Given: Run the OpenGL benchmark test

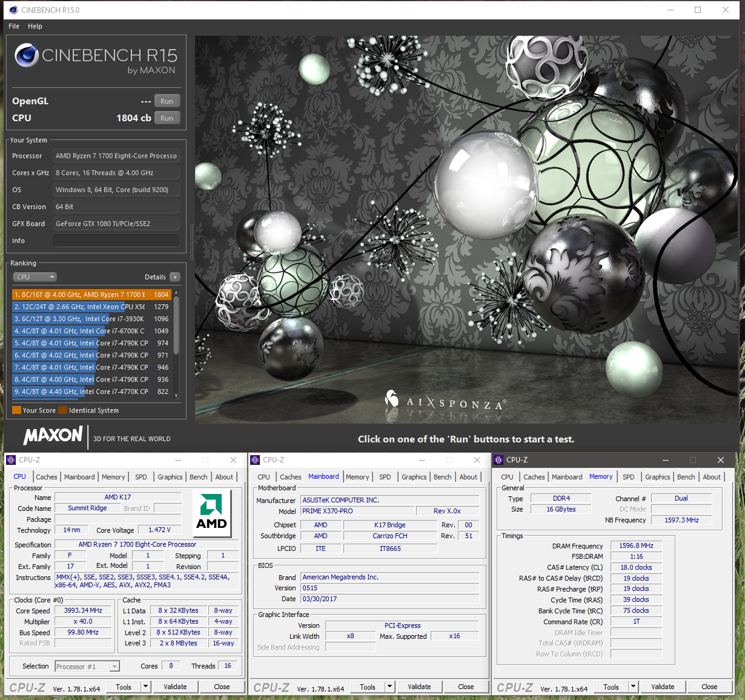Looking at the screenshot, I should [x=167, y=101].
